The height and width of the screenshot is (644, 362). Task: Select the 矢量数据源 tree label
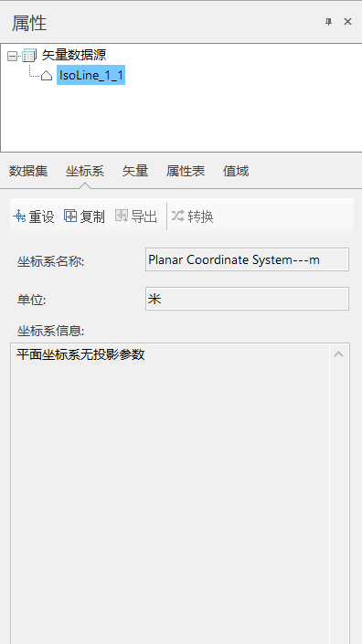(74, 55)
